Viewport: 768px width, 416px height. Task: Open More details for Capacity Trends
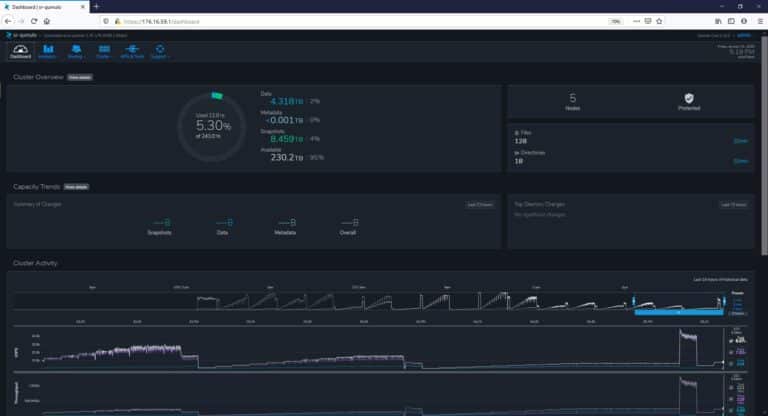pyautogui.click(x=76, y=187)
